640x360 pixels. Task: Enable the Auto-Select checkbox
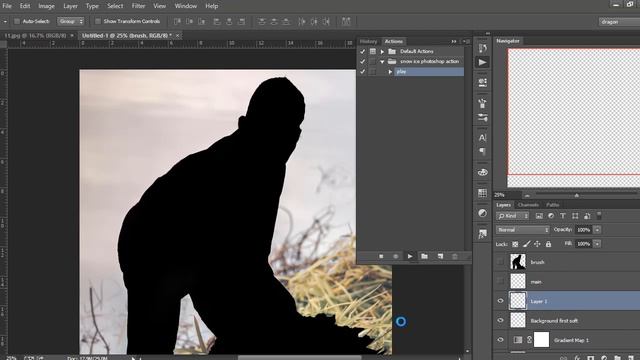tap(17, 21)
